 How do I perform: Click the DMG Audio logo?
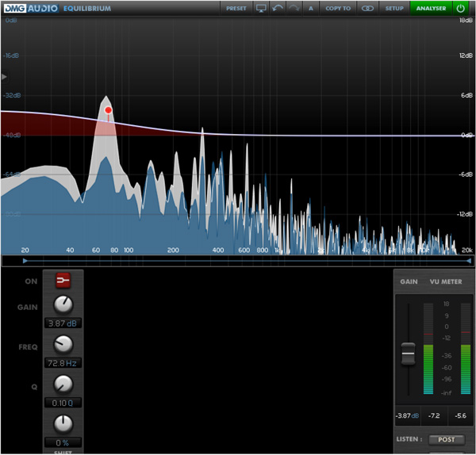click(31, 8)
